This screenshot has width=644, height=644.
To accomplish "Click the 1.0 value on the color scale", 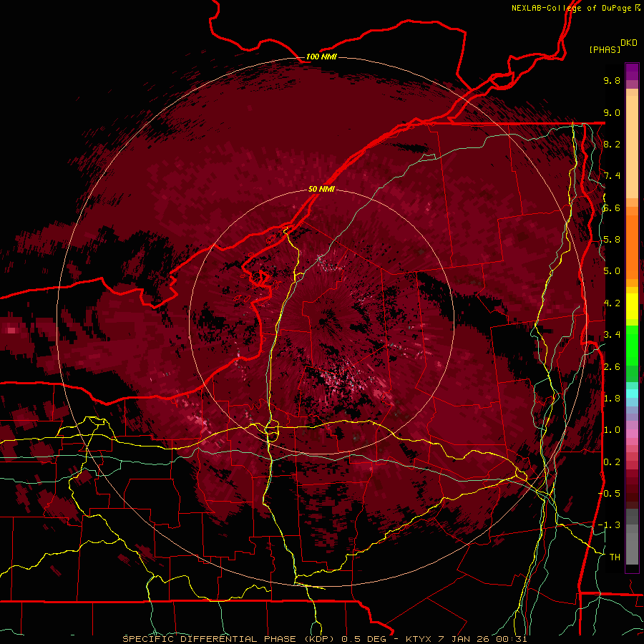I will (x=612, y=429).
